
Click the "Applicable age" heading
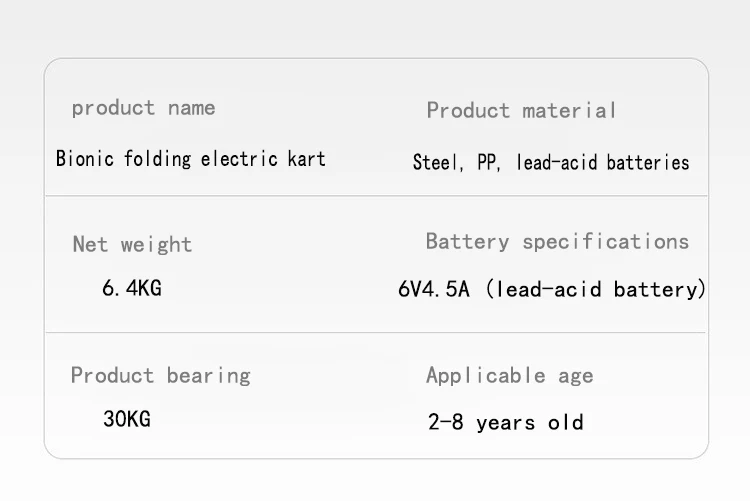[x=509, y=376]
